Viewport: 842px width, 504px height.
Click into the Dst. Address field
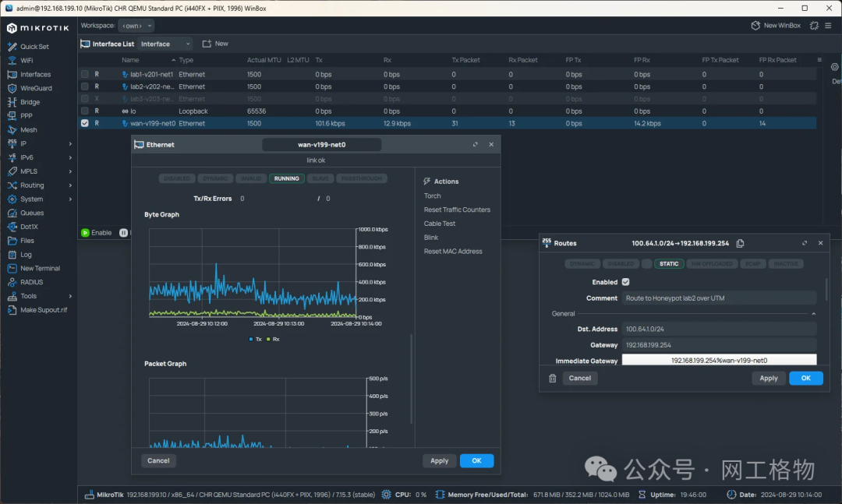[x=719, y=329]
